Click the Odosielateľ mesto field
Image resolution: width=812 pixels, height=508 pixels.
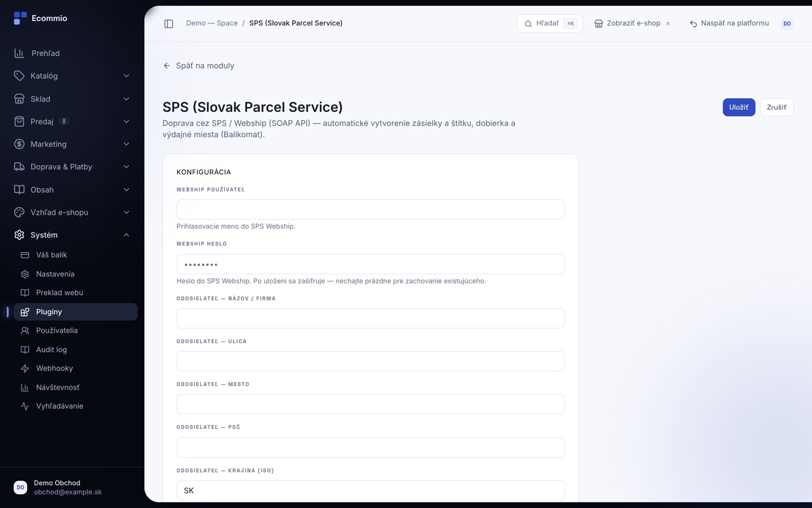click(x=370, y=404)
